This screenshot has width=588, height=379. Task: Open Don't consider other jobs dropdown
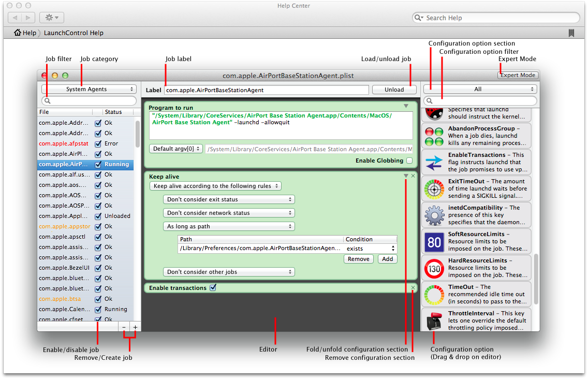[x=229, y=272]
